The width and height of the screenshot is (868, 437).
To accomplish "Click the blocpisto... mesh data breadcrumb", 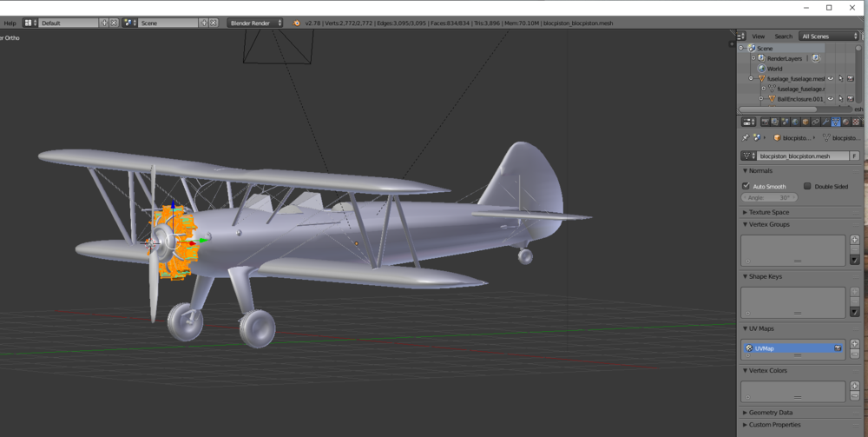I will [x=841, y=137].
